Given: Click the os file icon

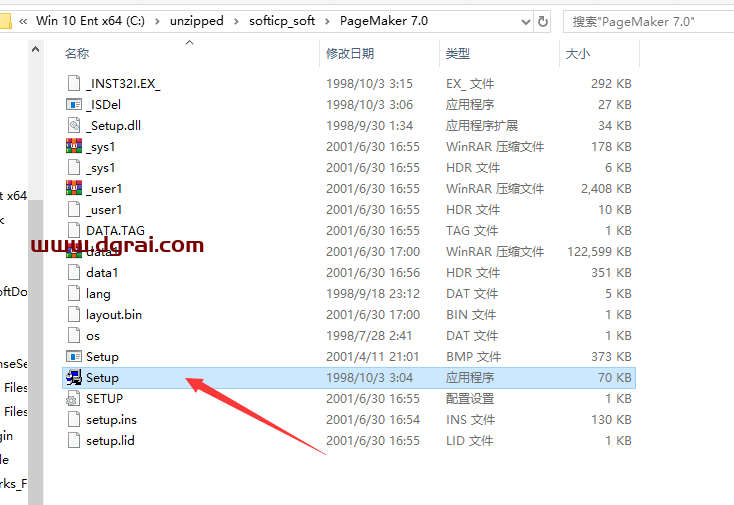Looking at the screenshot, I should click(74, 336).
